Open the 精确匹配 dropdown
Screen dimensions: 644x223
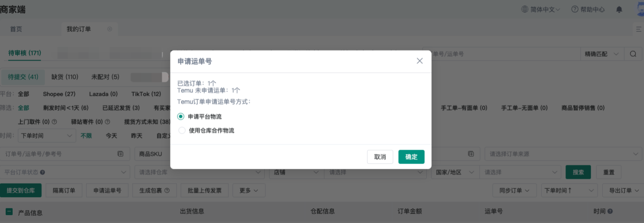point(602,54)
